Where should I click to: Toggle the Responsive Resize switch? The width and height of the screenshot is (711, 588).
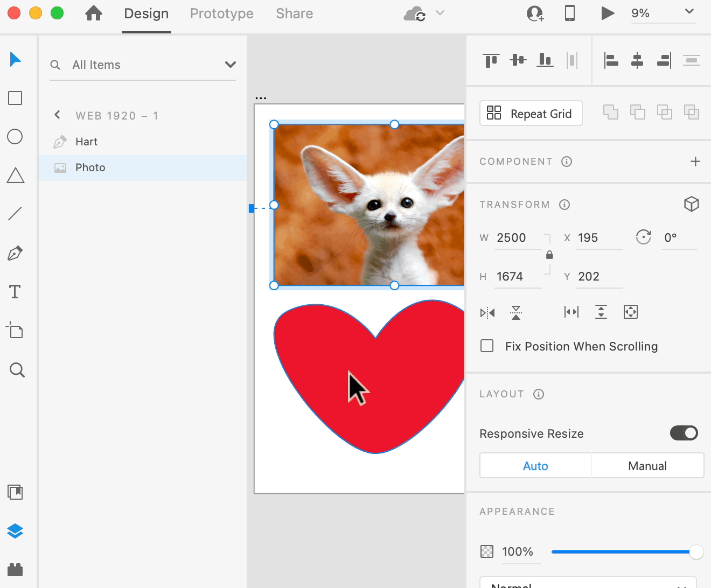684,433
